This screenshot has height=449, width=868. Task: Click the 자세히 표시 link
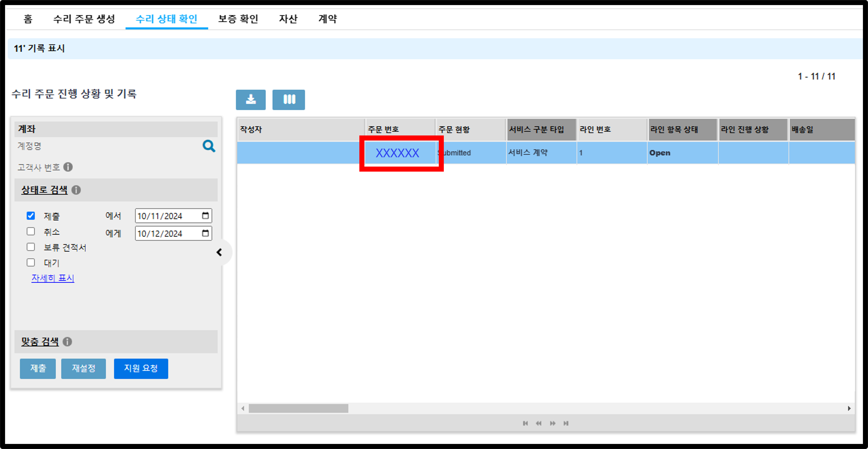[x=53, y=278]
